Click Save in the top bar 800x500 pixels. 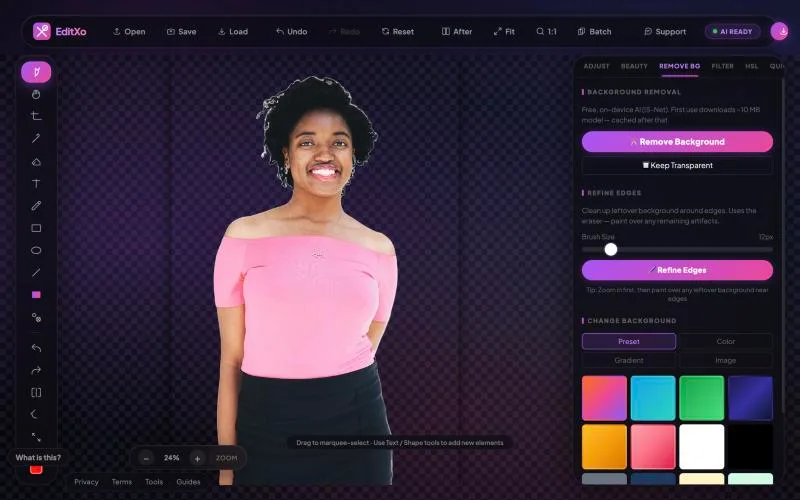[x=182, y=32]
